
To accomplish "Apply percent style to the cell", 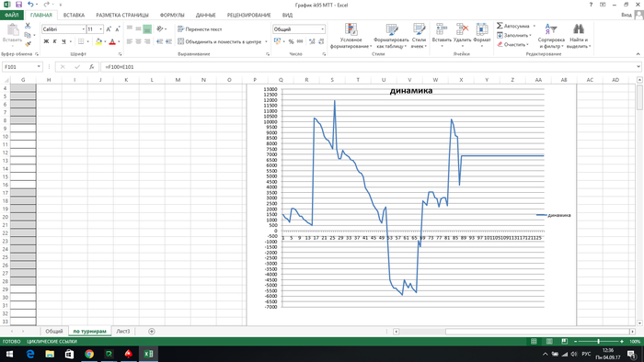I will tap(291, 41).
